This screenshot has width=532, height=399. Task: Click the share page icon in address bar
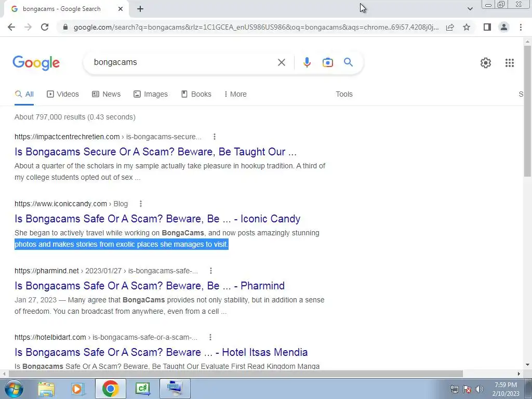pos(450,27)
